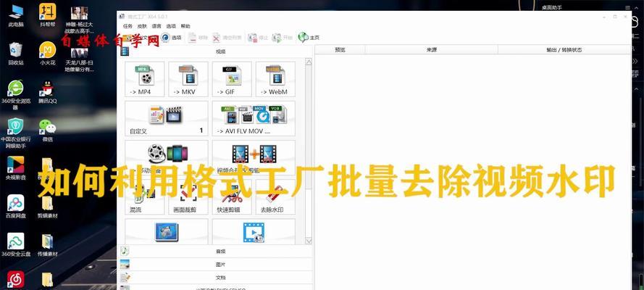Click scroll-down arrow of tool list

[x=309, y=241]
